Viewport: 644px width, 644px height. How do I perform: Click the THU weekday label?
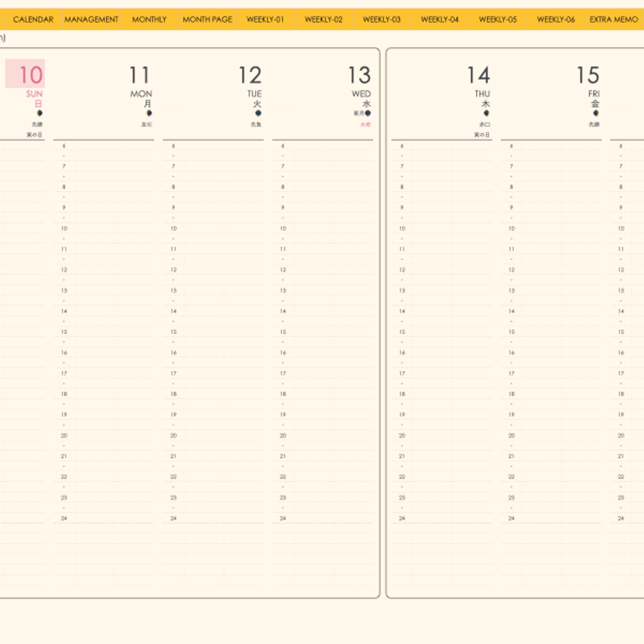[482, 94]
